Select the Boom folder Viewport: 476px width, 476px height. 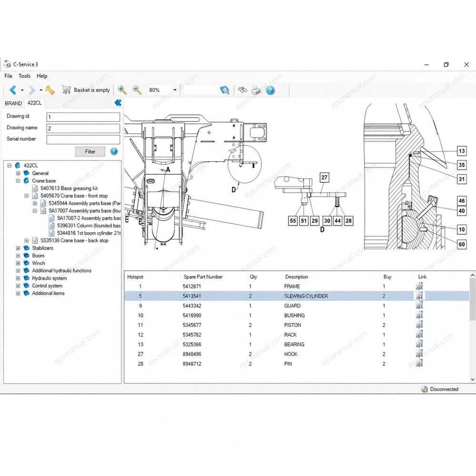(x=38, y=256)
